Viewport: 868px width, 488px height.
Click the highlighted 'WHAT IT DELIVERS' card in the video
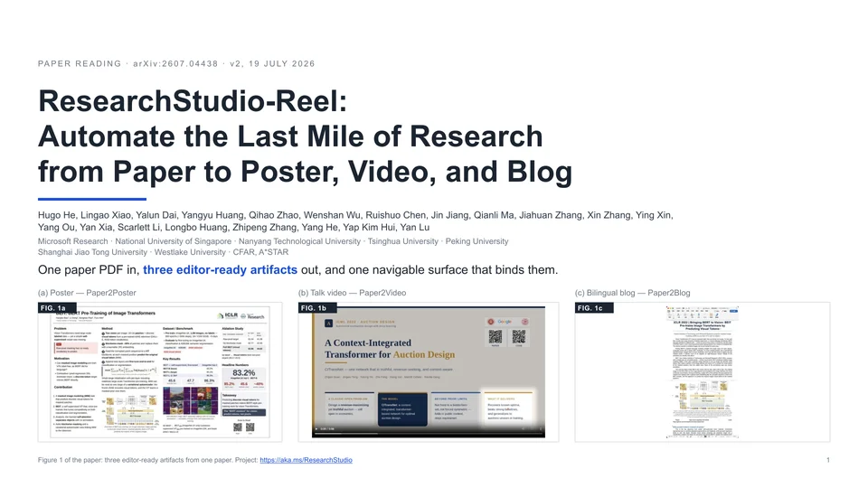[509, 408]
